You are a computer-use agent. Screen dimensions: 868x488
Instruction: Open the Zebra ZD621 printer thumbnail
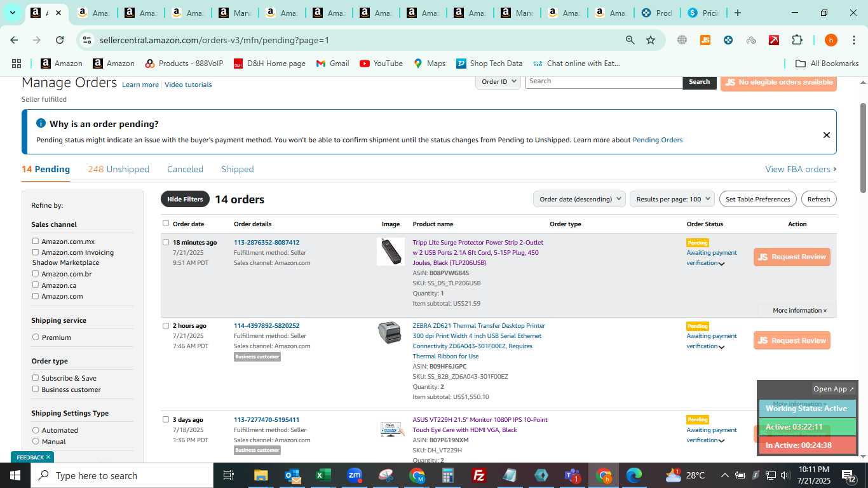(x=390, y=332)
